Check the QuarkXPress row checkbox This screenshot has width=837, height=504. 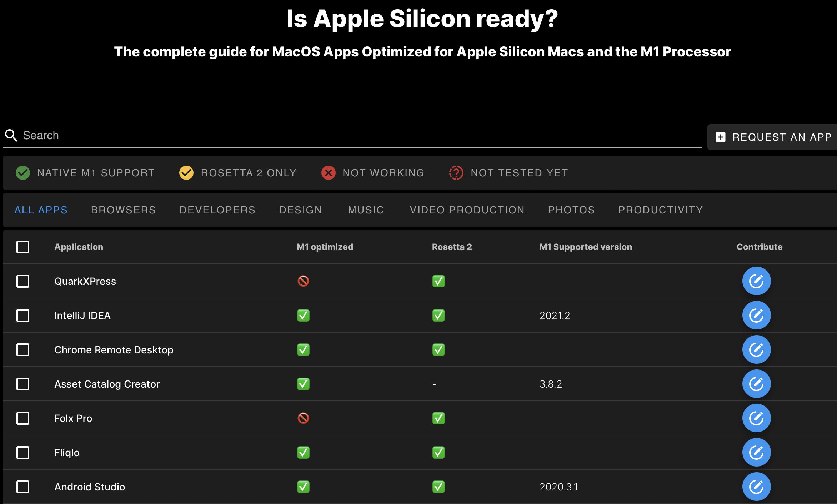click(23, 281)
